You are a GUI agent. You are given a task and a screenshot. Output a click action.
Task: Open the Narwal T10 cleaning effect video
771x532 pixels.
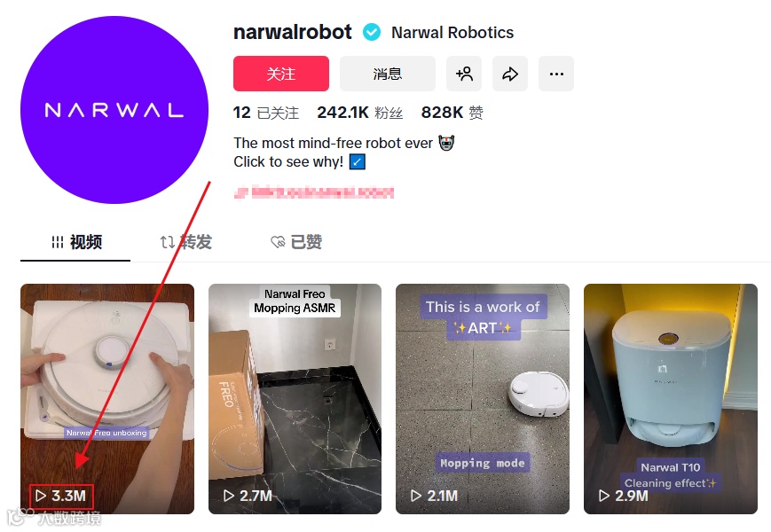(671, 399)
